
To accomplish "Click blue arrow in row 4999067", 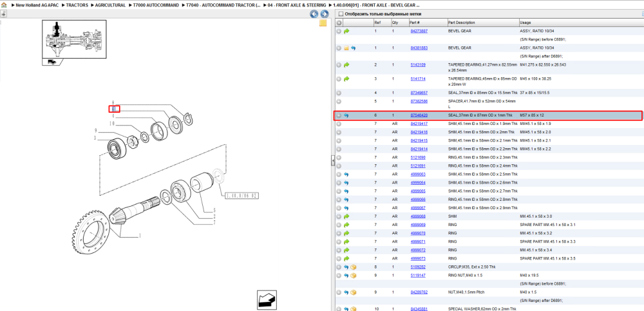I will point(346,208).
